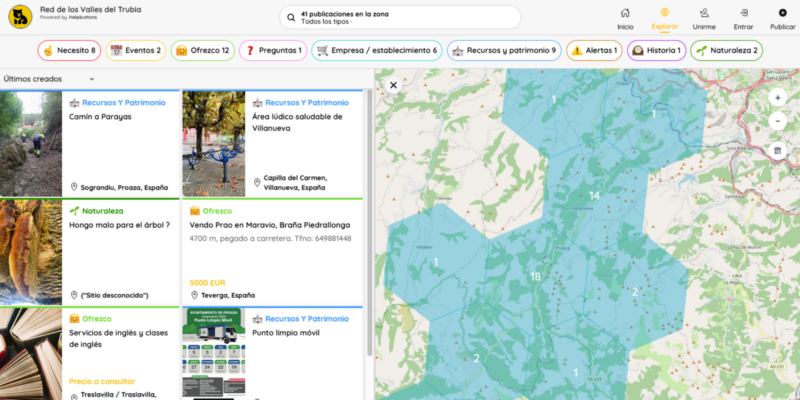Toggle the Eventos 2 filter

click(135, 50)
